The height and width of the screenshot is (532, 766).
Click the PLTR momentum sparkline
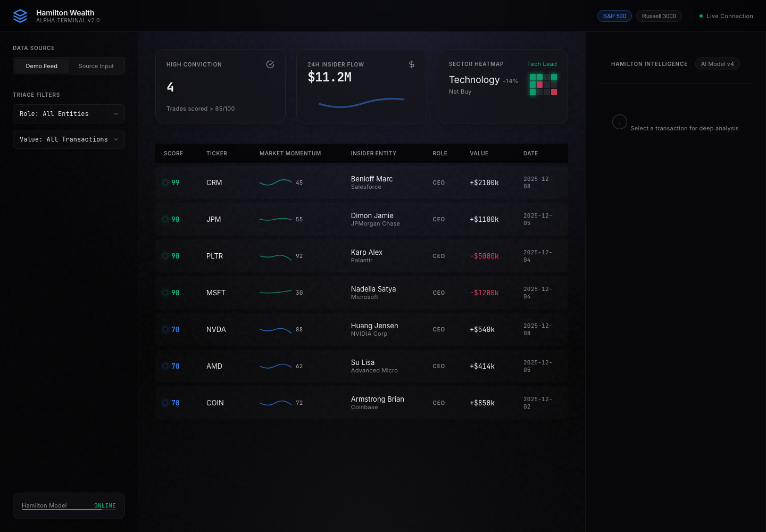click(276, 256)
